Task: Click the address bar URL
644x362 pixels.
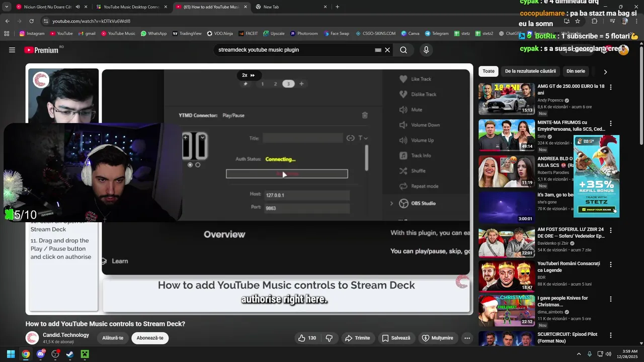Action: pyautogui.click(x=91, y=21)
